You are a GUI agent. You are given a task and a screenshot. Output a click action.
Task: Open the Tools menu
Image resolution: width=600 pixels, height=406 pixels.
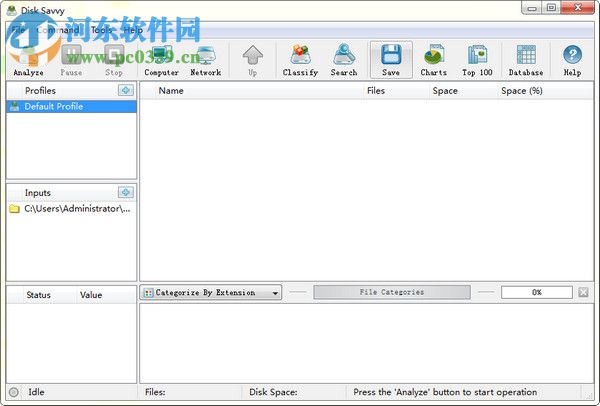click(x=101, y=30)
